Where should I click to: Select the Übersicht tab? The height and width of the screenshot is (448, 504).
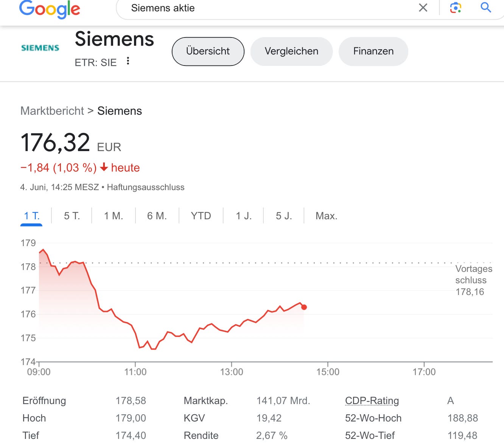[x=208, y=51]
